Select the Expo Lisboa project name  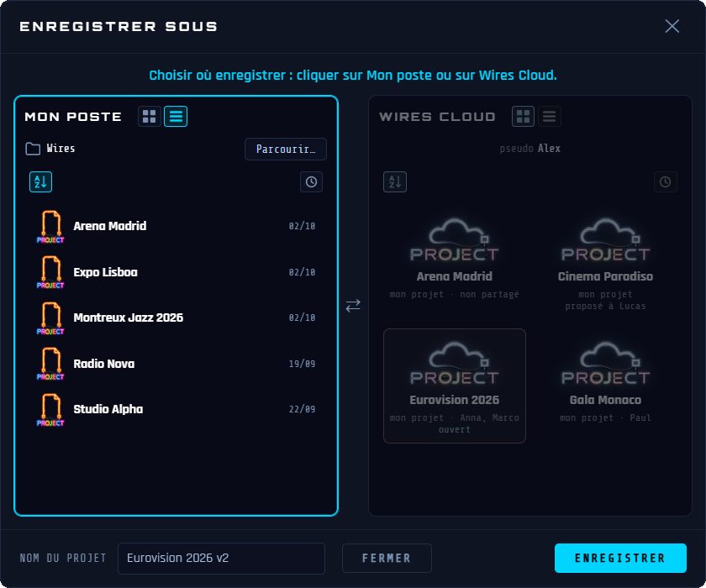[105, 272]
